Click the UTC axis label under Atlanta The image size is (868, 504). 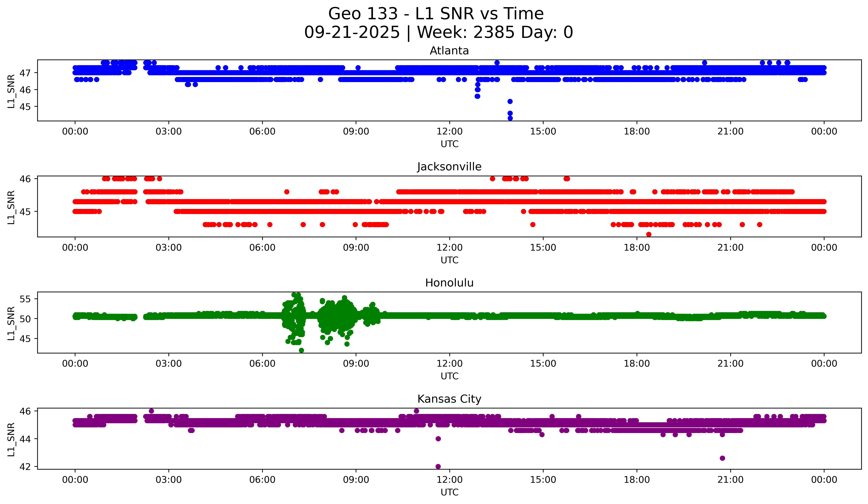pyautogui.click(x=450, y=144)
